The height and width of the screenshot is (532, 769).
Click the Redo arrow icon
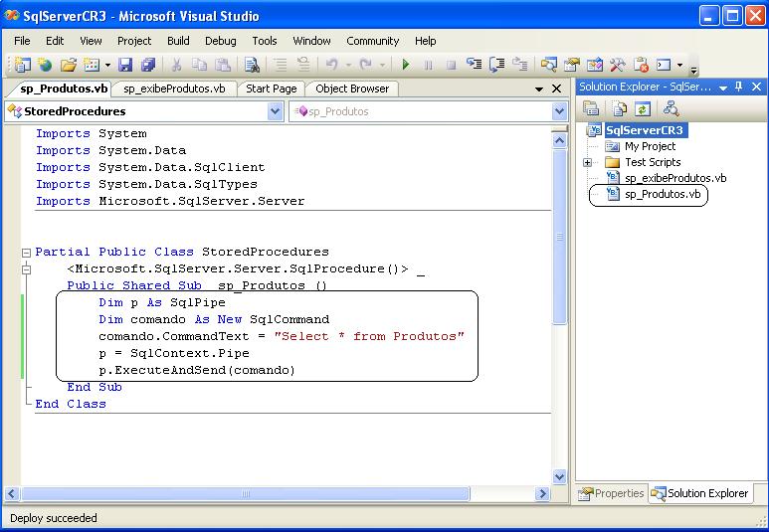point(365,65)
